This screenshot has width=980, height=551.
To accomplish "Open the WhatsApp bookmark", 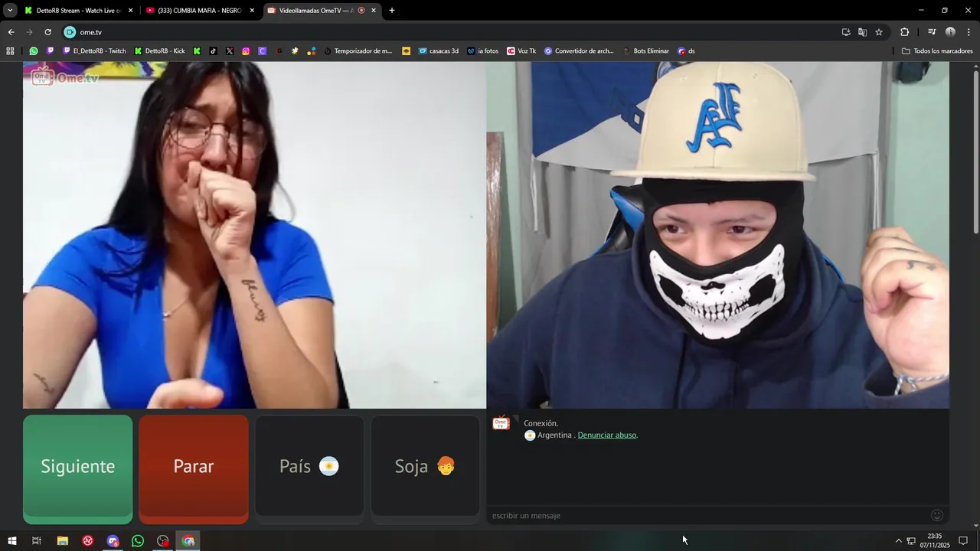I will click(x=34, y=51).
